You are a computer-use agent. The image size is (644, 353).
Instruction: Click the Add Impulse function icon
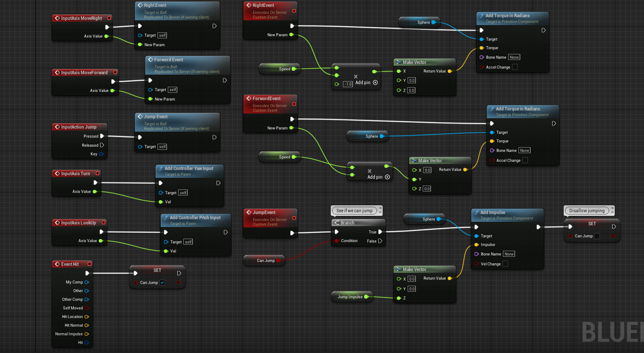point(476,212)
